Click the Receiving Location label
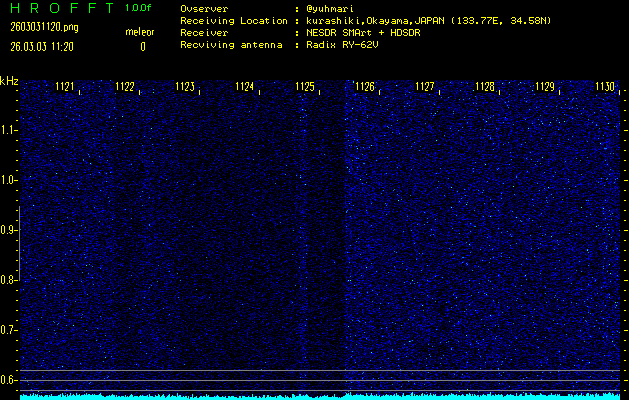This screenshot has width=629, height=400. 234,21
